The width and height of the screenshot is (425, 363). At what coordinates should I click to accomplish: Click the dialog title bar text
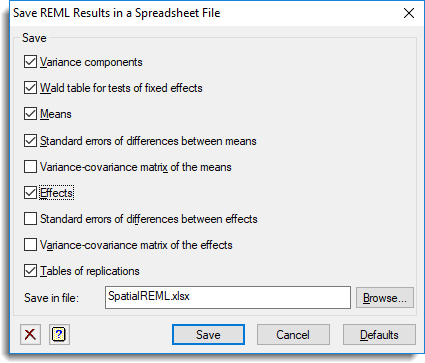coord(117,13)
